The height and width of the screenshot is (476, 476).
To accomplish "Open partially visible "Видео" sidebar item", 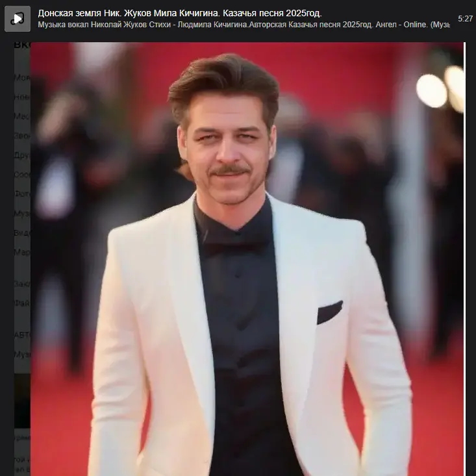I will (21, 232).
